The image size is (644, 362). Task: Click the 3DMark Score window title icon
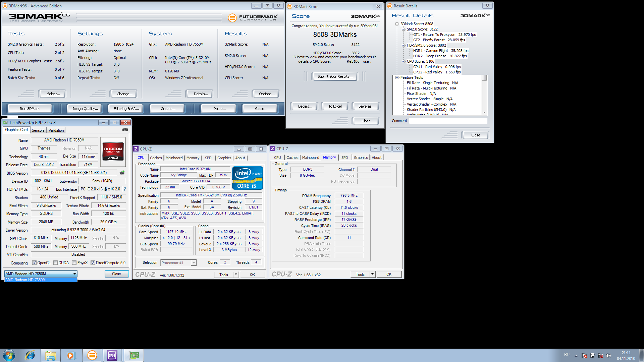[x=290, y=6]
